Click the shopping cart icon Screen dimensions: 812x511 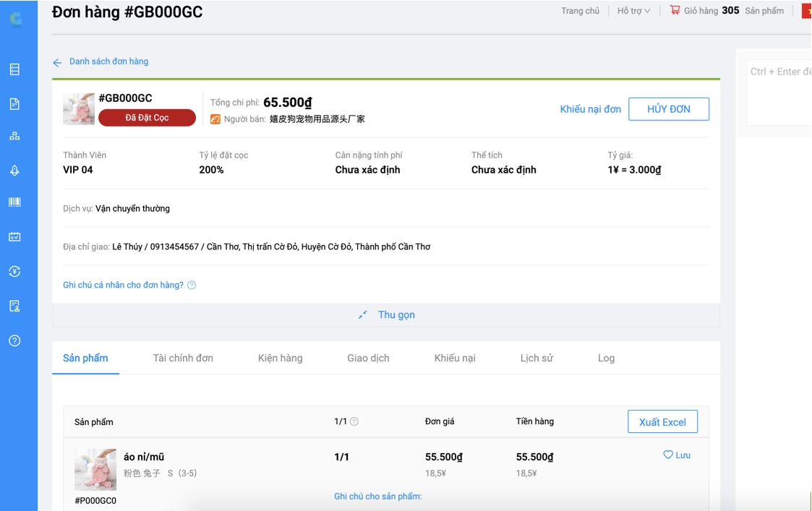click(x=675, y=10)
